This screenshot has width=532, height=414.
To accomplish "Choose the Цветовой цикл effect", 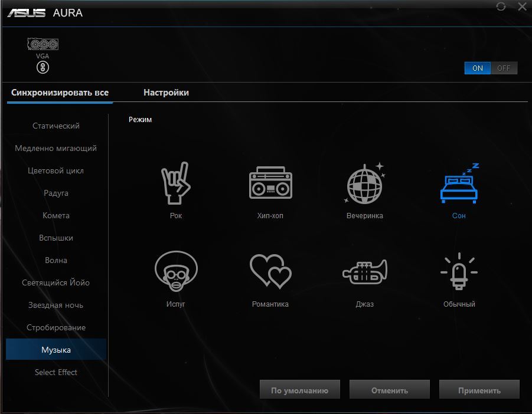I will pos(56,170).
